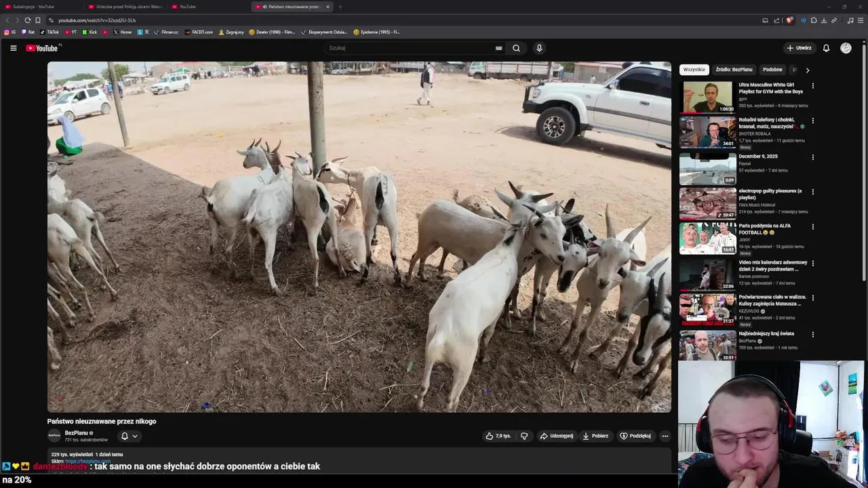This screenshot has height=488, width=868.
Task: Select the Wszystkie filter chip
Action: pos(694,70)
